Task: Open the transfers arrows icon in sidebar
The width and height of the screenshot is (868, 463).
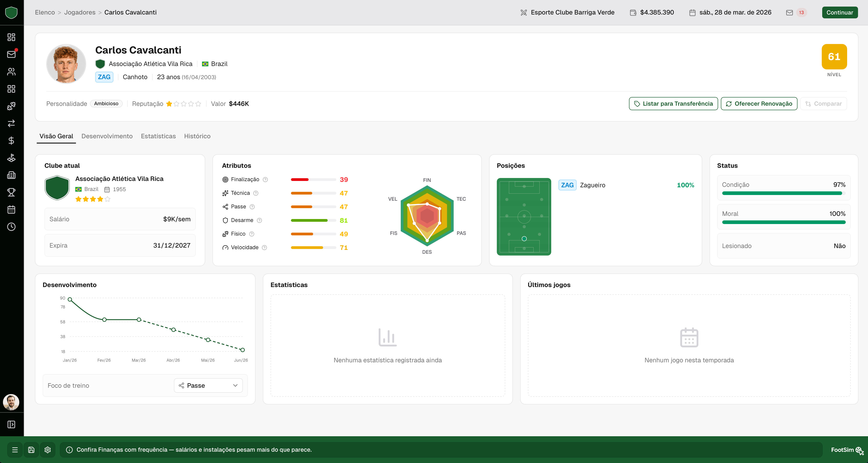Action: click(12, 123)
